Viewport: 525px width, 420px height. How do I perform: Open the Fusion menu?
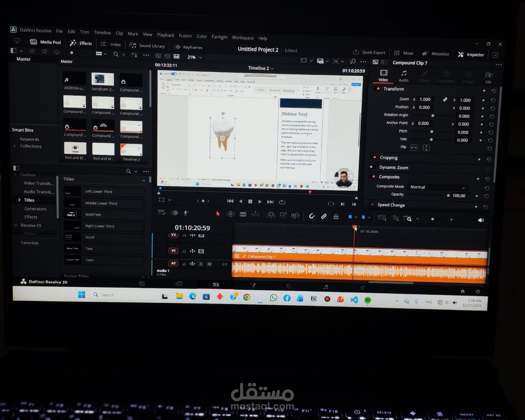[x=185, y=36]
